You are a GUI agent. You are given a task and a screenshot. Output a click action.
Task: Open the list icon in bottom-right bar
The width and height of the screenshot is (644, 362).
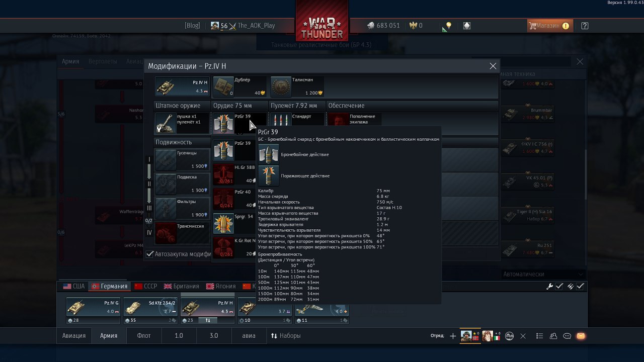point(540,336)
